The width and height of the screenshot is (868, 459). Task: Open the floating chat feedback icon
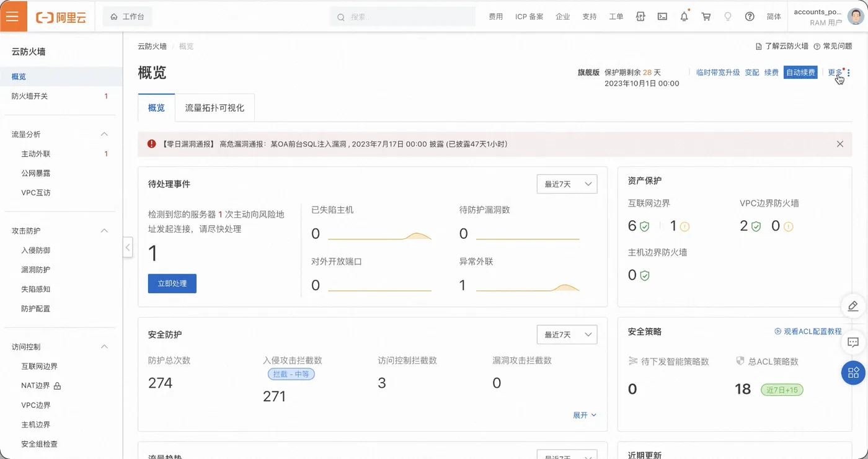pyautogui.click(x=853, y=342)
